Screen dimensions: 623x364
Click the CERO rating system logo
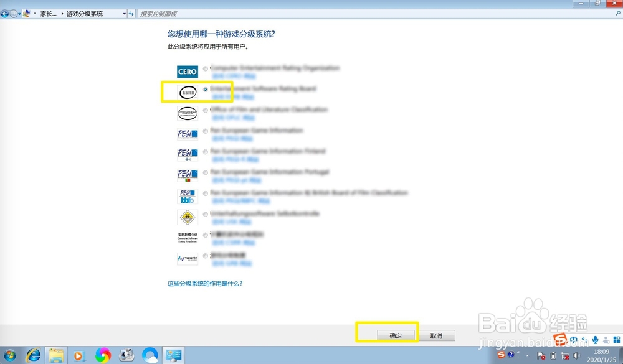[187, 72]
